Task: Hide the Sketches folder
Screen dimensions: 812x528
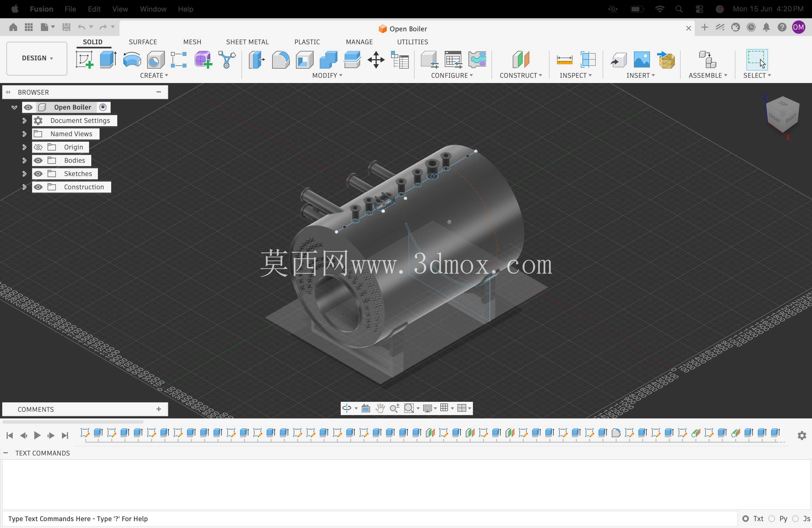Action: coord(38,174)
